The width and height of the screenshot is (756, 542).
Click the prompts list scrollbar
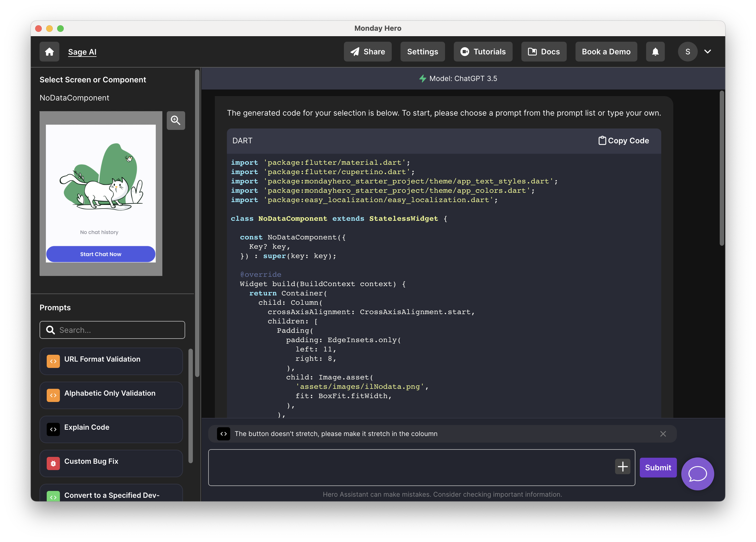coord(191,406)
